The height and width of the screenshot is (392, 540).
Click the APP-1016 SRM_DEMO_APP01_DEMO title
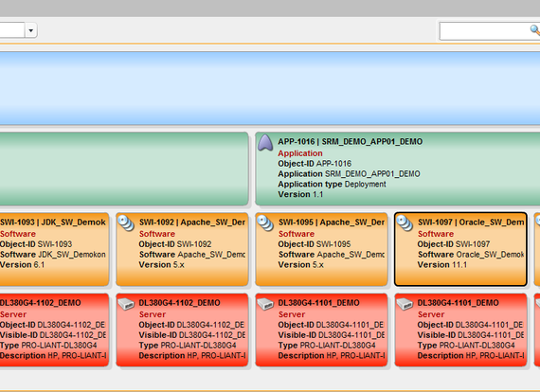[351, 141]
